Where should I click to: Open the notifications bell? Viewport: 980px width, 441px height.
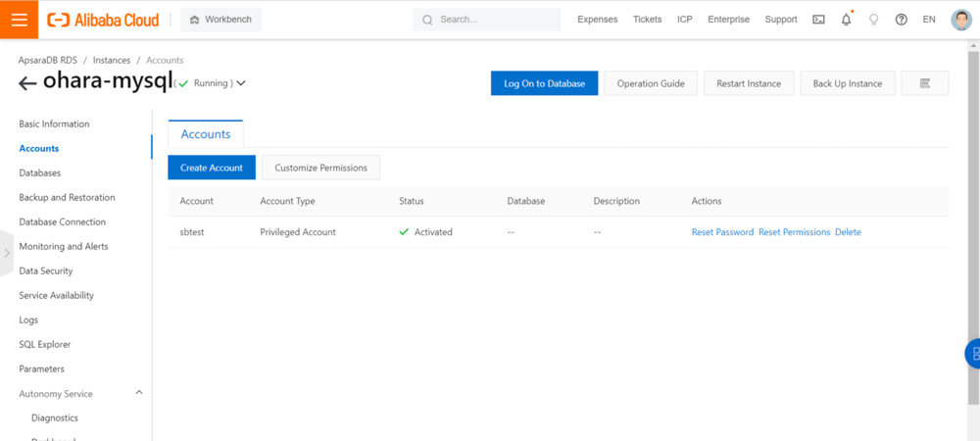pyautogui.click(x=846, y=20)
